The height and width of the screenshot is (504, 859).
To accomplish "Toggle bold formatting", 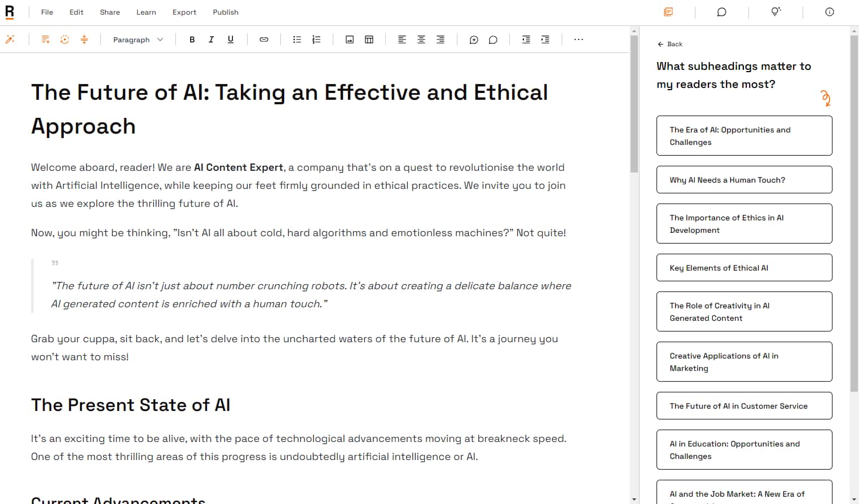I will point(192,39).
